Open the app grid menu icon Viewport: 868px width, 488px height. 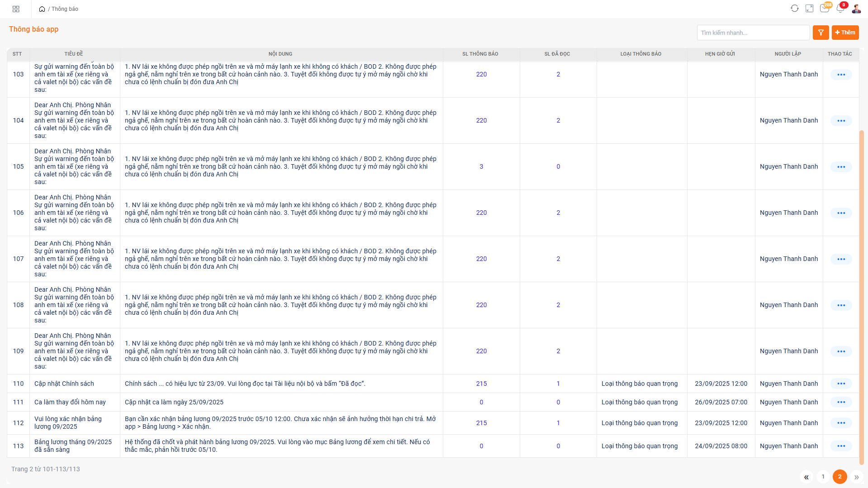click(16, 9)
